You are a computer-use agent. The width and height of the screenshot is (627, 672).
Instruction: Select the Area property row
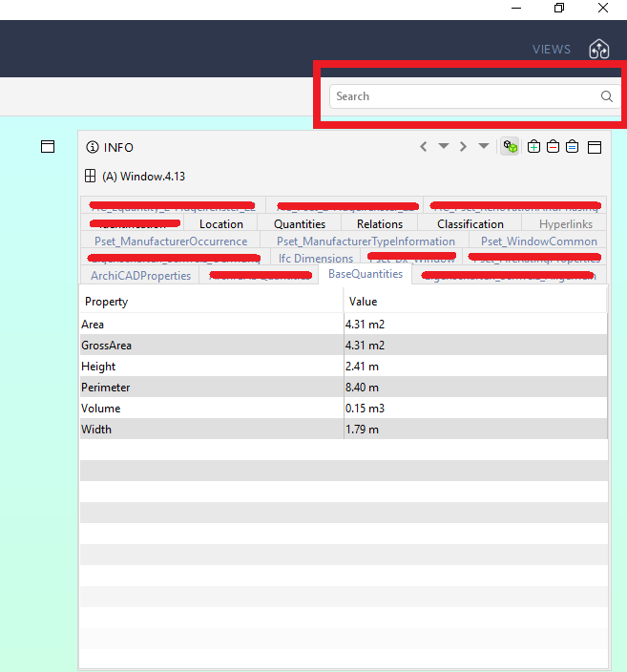pyautogui.click(x=344, y=325)
